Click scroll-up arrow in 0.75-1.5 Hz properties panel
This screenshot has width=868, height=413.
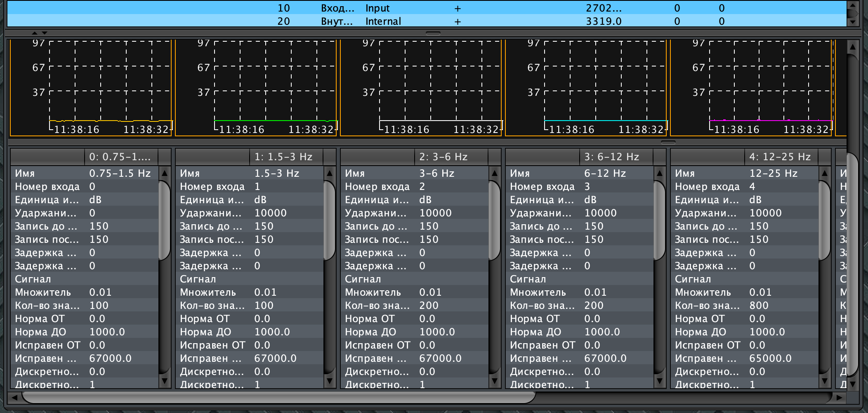point(165,173)
